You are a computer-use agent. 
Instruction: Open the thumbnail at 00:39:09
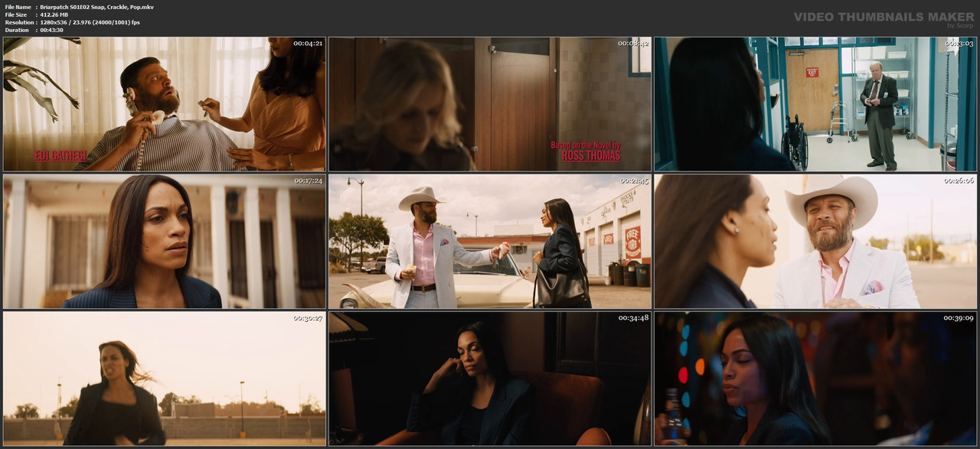pyautogui.click(x=815, y=379)
